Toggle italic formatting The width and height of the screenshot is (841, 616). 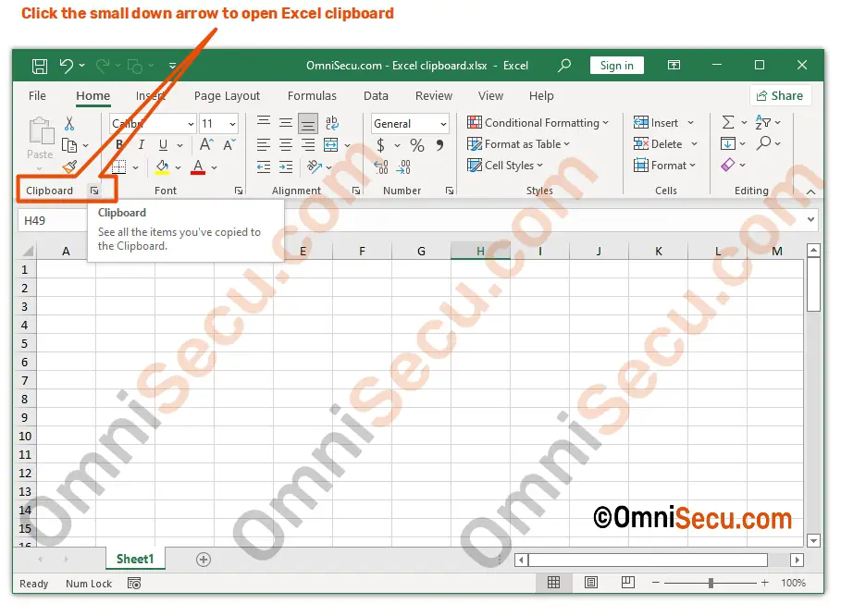pyautogui.click(x=141, y=145)
